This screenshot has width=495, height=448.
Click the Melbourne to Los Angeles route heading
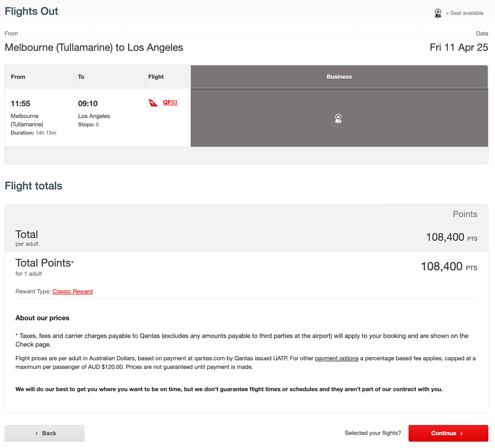click(x=94, y=47)
